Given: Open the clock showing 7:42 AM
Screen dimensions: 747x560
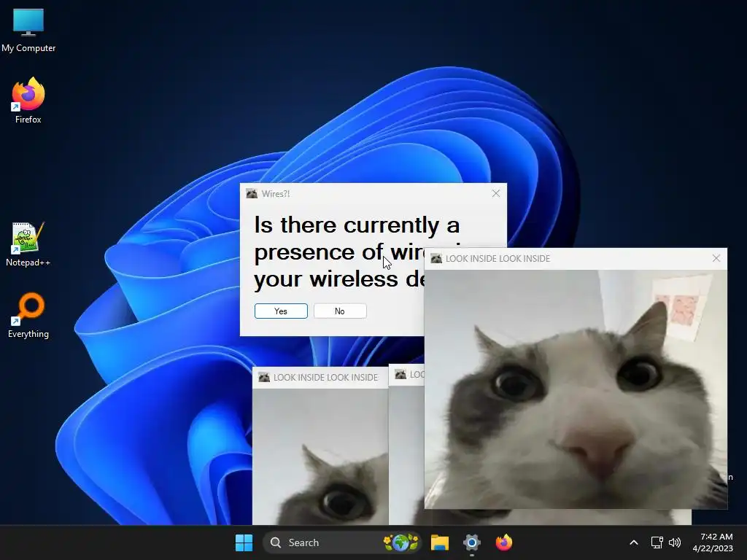Looking at the screenshot, I should point(713,542).
